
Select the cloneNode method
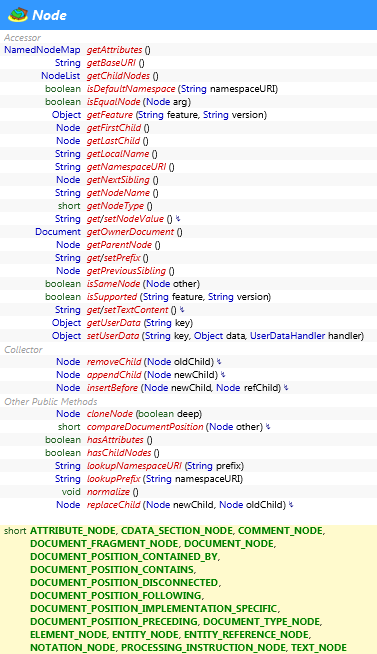pos(110,414)
